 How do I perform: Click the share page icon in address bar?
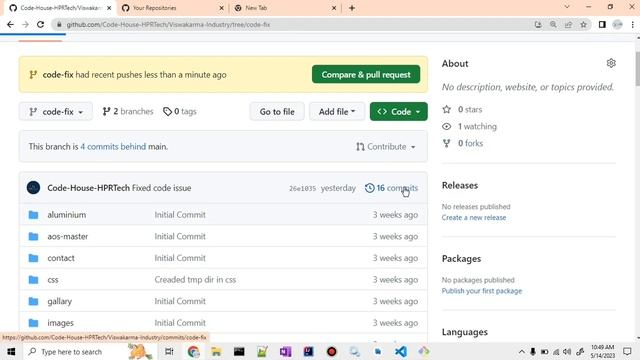click(x=568, y=24)
